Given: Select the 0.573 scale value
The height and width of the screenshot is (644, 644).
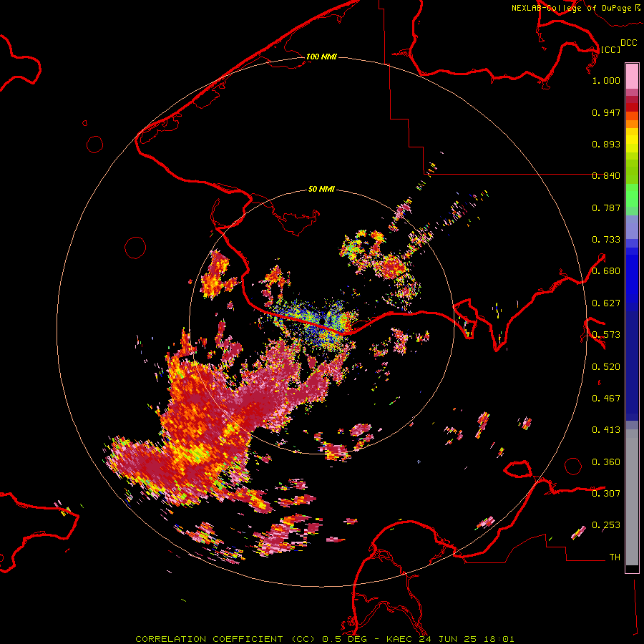Looking at the screenshot, I should click(x=606, y=335).
